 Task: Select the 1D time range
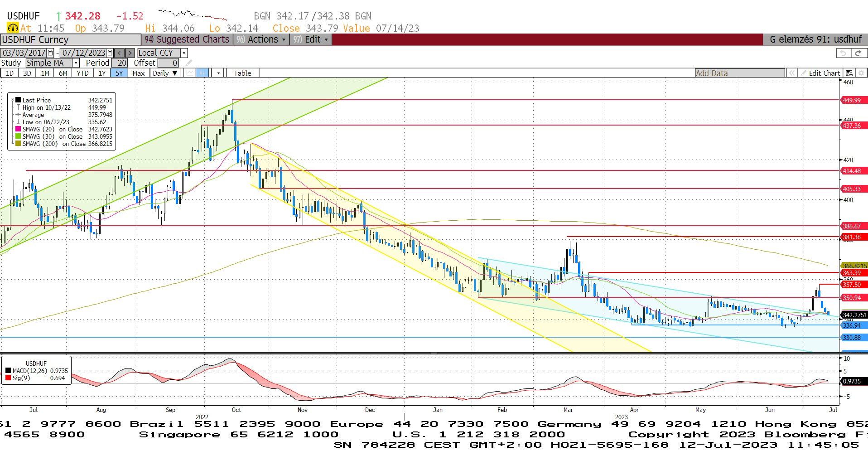(x=10, y=73)
